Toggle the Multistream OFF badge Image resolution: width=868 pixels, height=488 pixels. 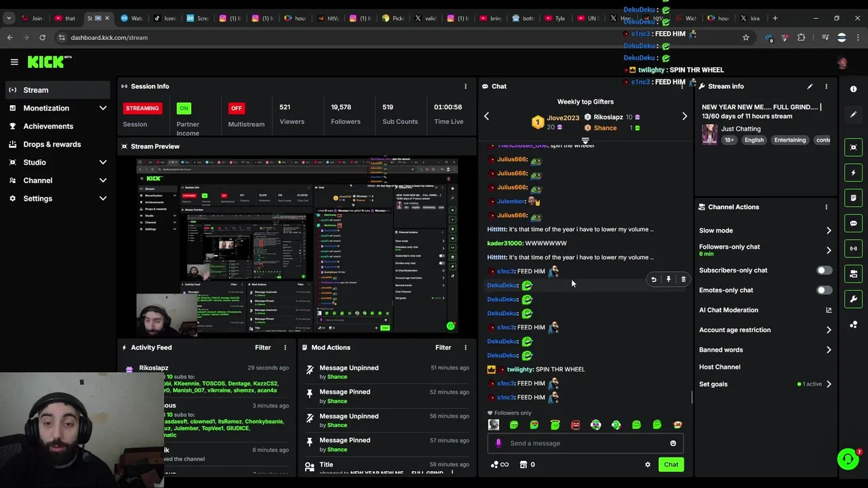tap(236, 108)
